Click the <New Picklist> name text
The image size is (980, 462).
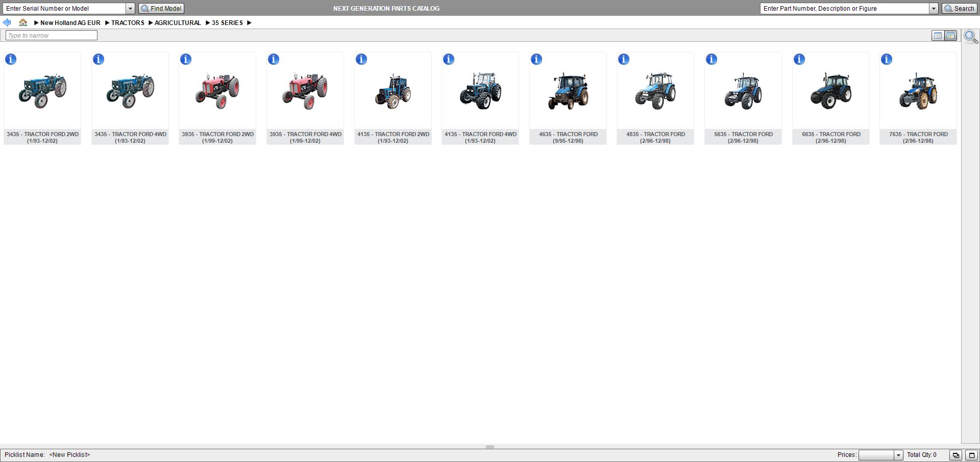[x=69, y=455]
